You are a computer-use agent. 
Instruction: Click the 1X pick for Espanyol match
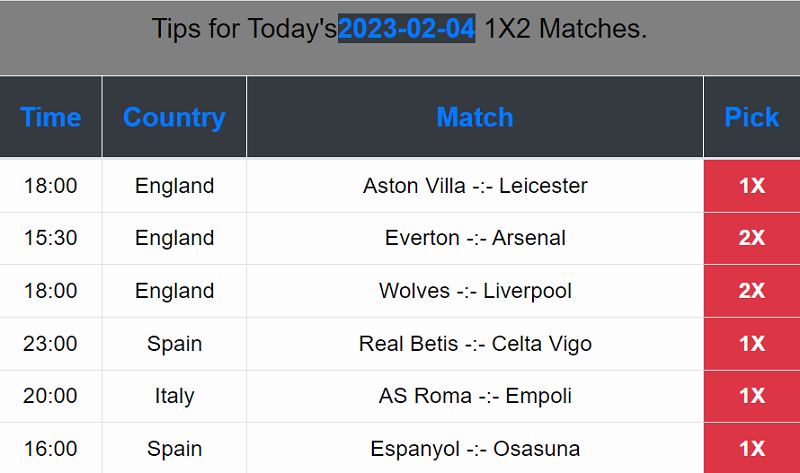point(752,449)
